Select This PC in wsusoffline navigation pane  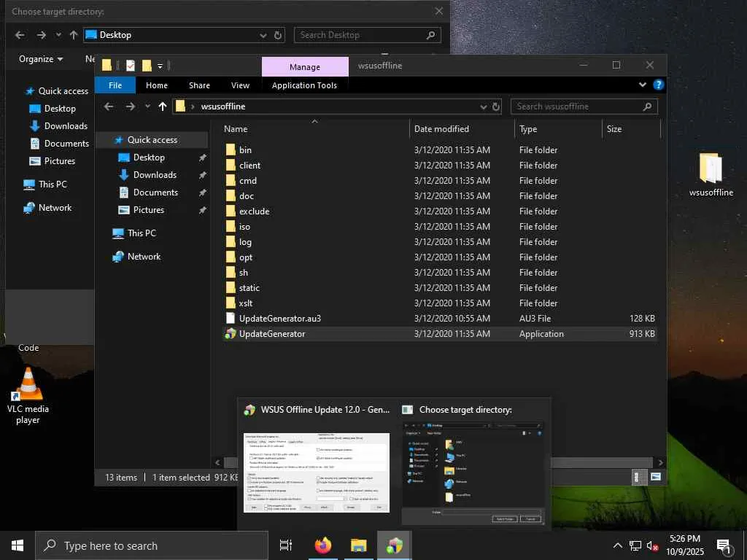[x=142, y=233]
